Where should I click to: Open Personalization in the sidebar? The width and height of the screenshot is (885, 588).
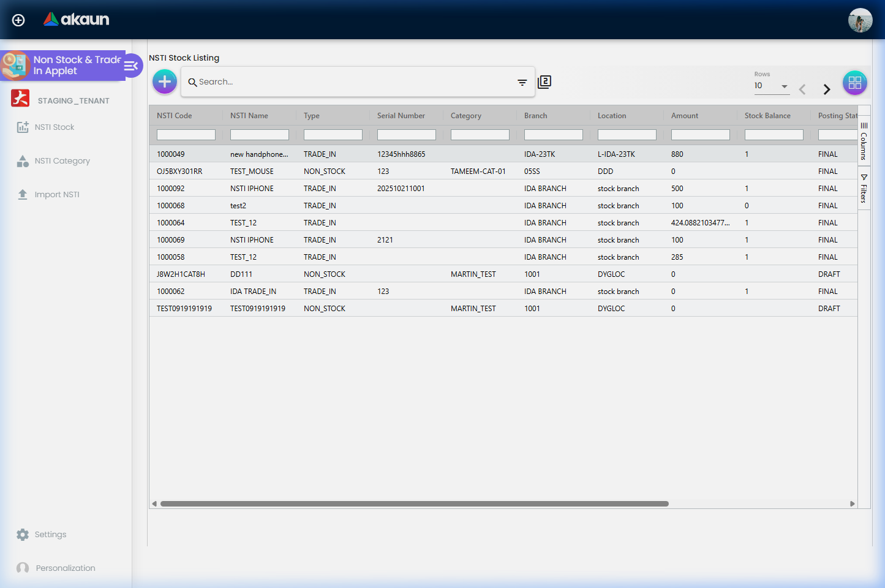click(x=65, y=568)
